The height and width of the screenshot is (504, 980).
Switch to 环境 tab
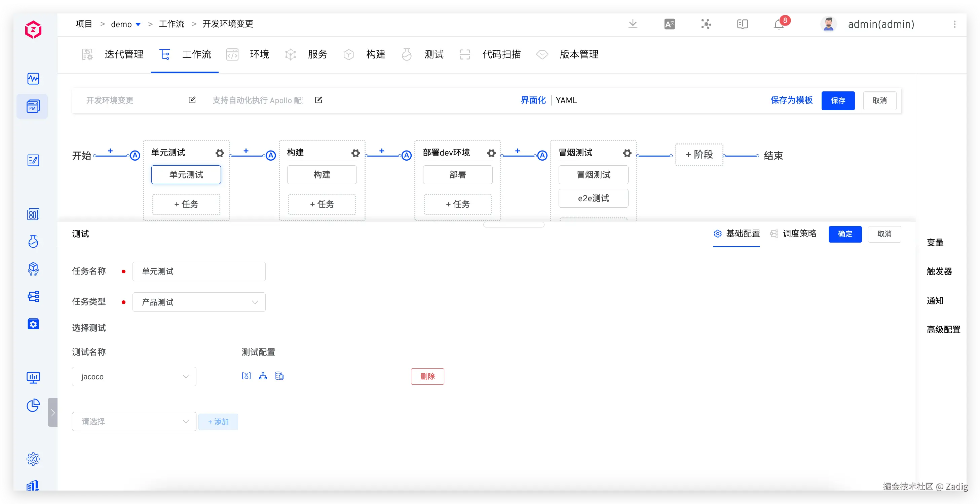point(248,54)
